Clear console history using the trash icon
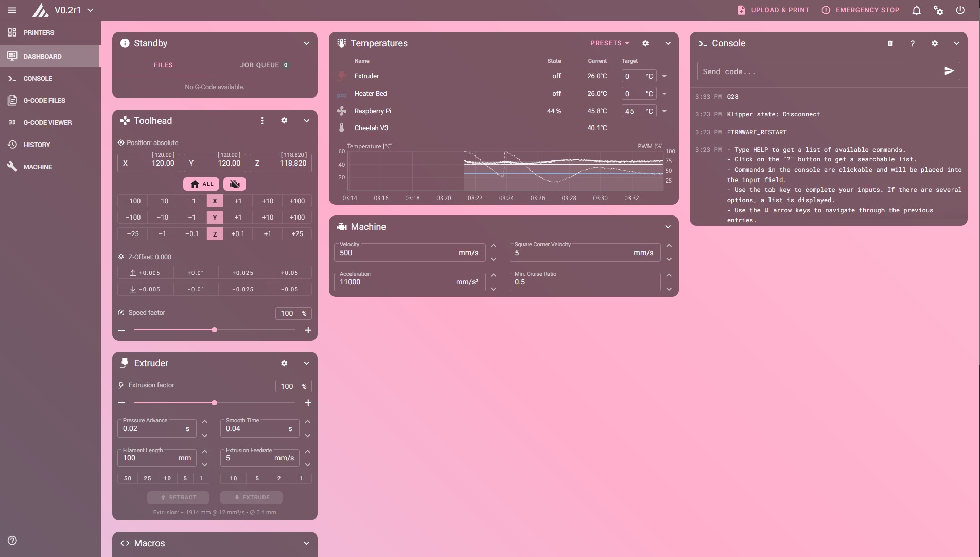This screenshot has width=980, height=557. 890,43
